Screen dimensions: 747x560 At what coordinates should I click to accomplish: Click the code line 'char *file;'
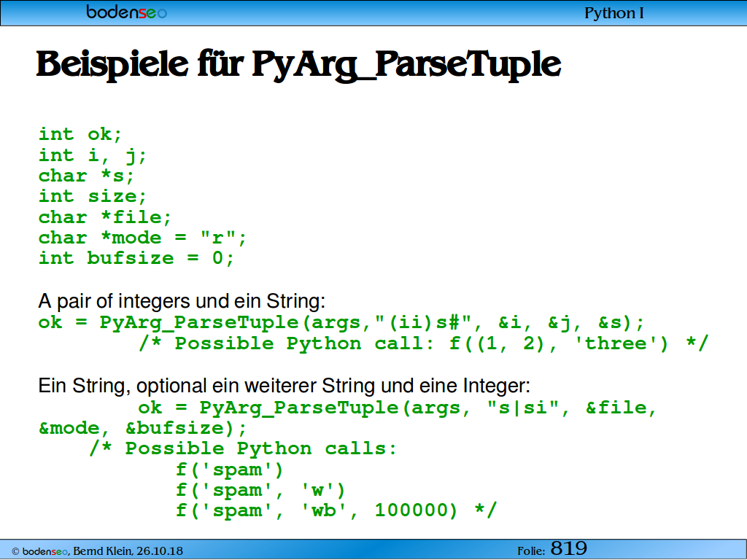pyautogui.click(x=105, y=217)
